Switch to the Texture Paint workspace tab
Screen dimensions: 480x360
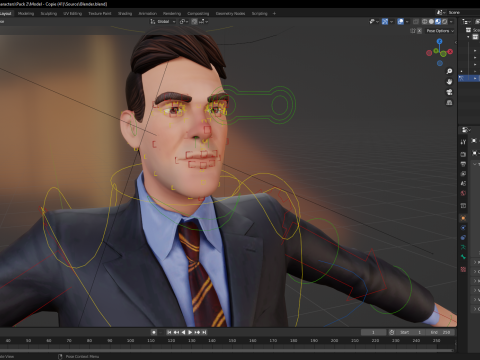click(x=100, y=13)
